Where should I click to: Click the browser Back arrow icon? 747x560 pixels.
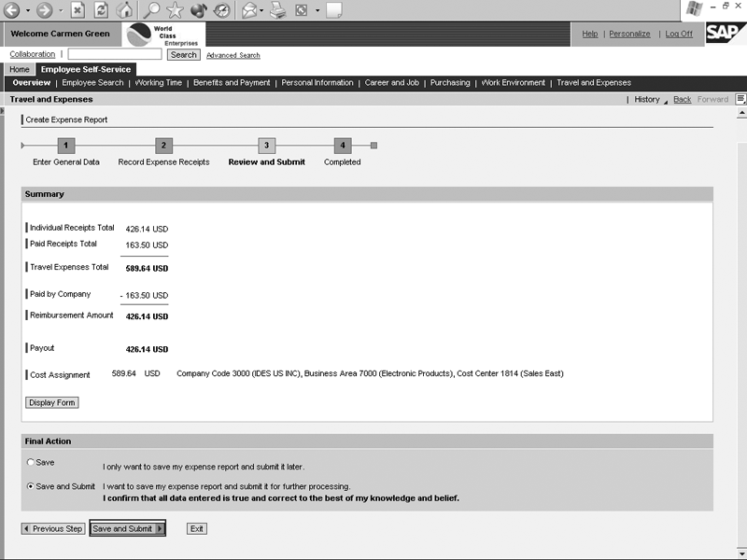pos(12,9)
